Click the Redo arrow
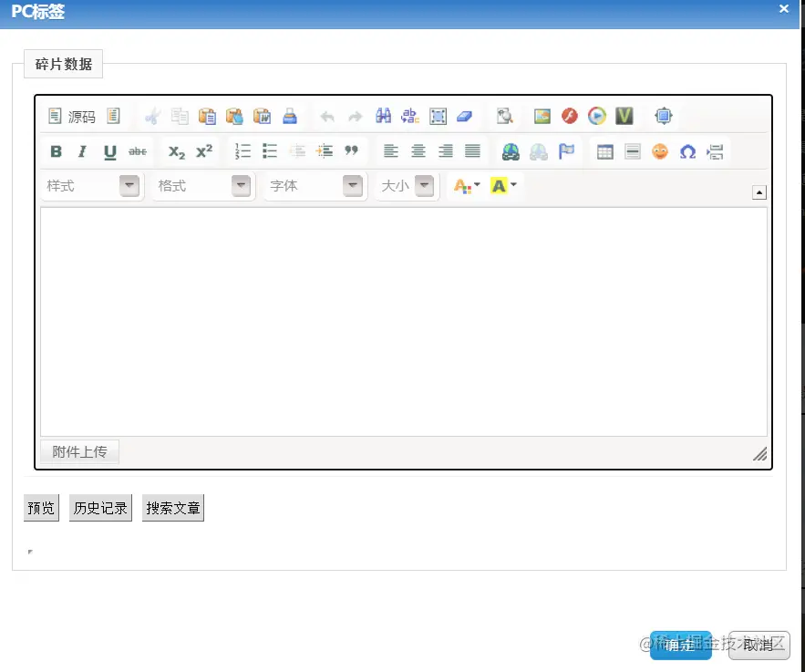 [355, 117]
